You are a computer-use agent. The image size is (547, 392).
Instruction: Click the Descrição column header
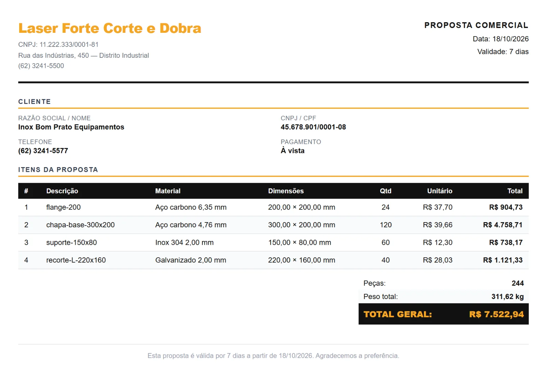[62, 191]
